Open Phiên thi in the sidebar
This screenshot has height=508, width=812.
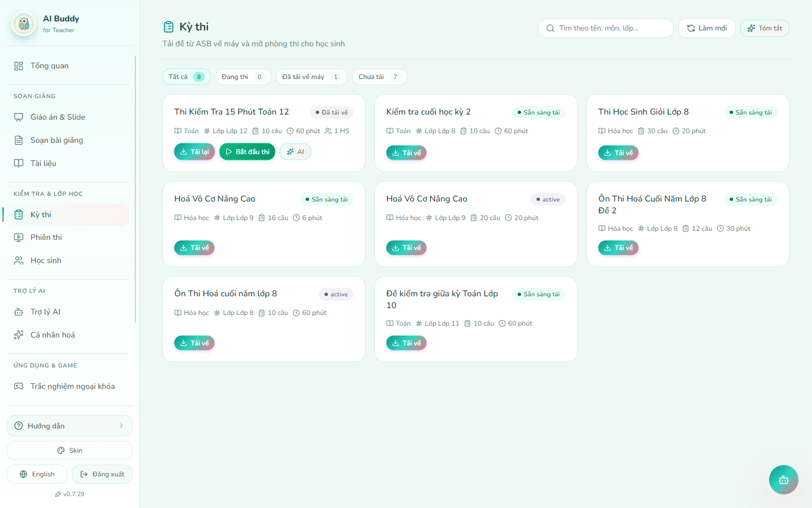tap(68, 238)
